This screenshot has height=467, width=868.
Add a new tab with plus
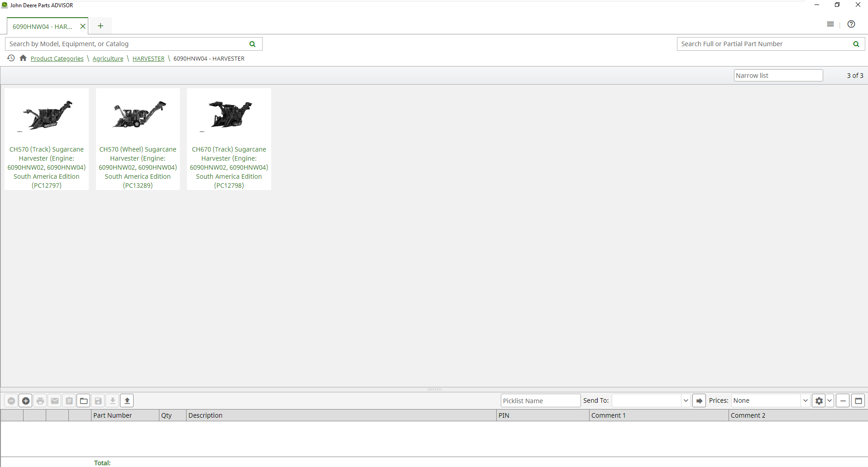(x=101, y=26)
